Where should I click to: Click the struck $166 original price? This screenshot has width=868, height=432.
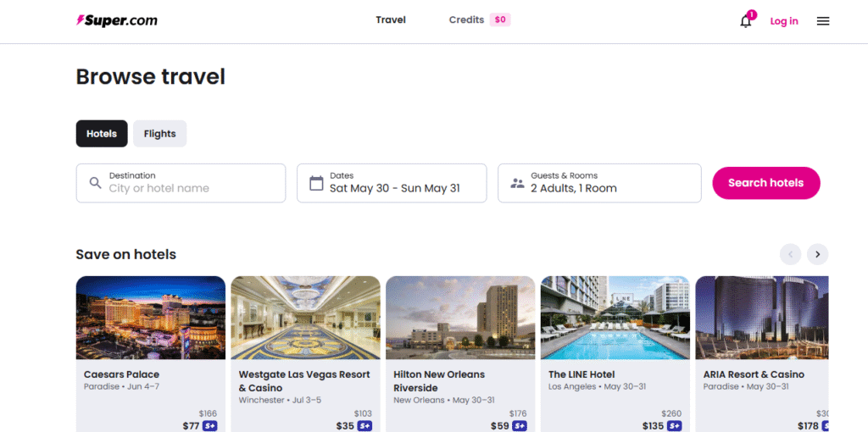pyautogui.click(x=209, y=413)
